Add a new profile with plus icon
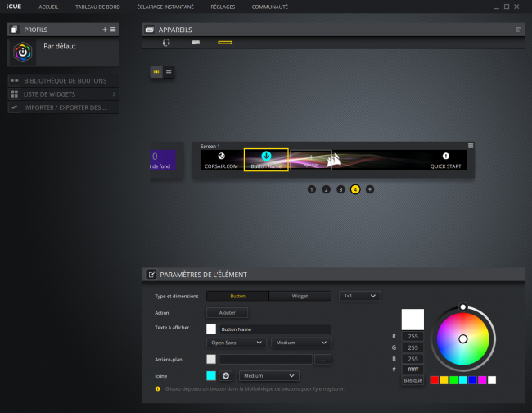Screen dimensions: 532x413 [x=104, y=29]
